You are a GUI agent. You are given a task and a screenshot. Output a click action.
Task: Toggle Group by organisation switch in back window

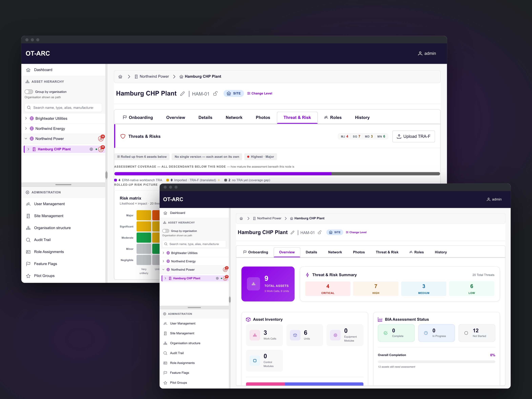pos(29,92)
